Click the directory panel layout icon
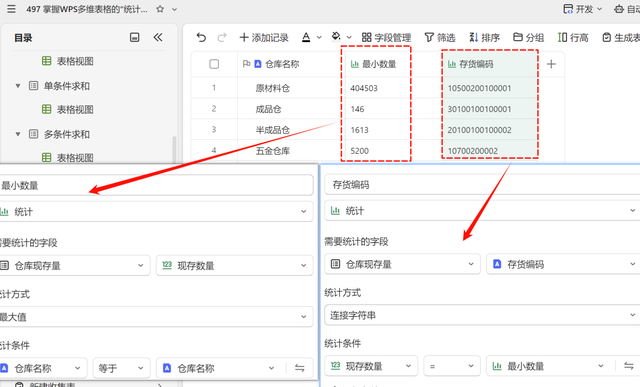640x387 pixels. tap(135, 38)
